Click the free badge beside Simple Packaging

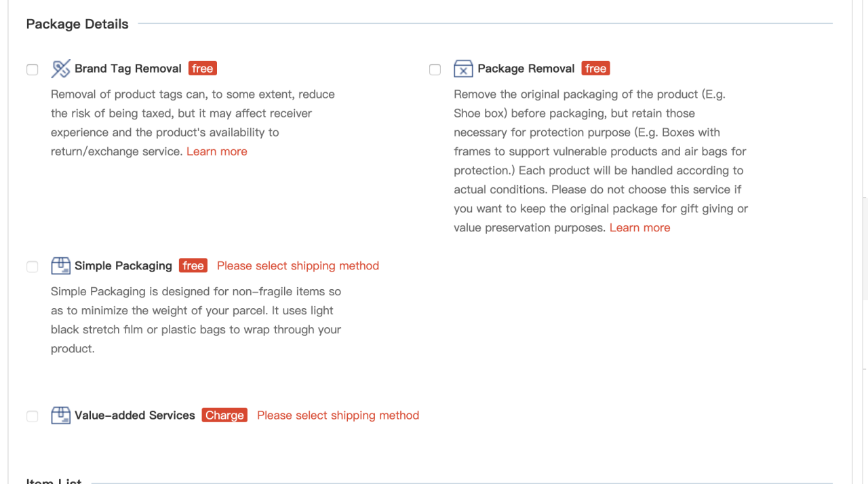pos(193,265)
